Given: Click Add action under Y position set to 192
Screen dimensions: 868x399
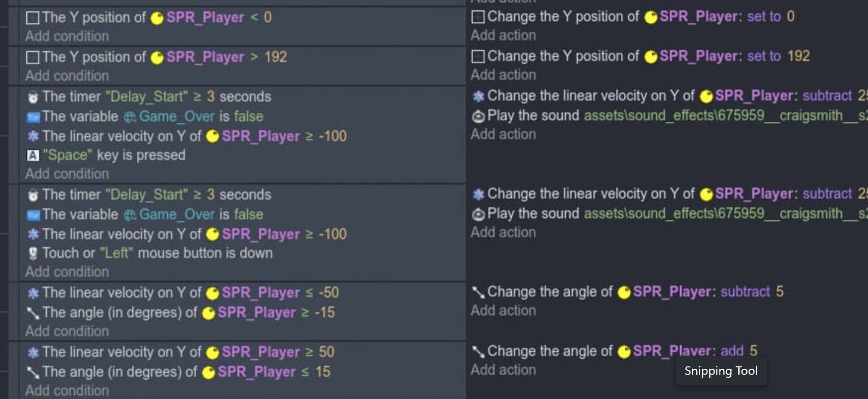Looking at the screenshot, I should [x=503, y=75].
